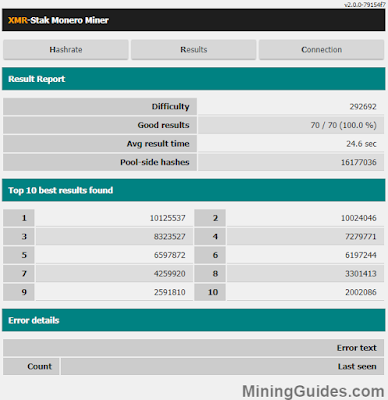
Task: Select best result 6197244
Action: pyautogui.click(x=361, y=255)
